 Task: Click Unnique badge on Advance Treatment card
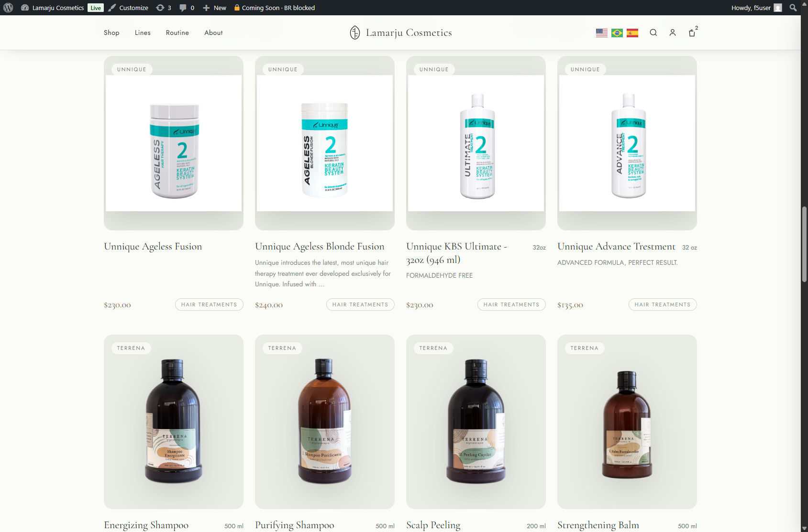coord(585,69)
